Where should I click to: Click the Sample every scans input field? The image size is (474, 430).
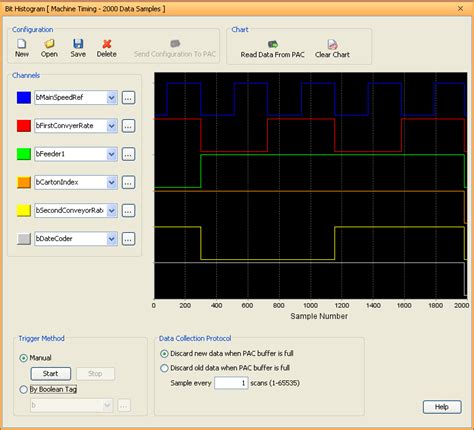click(x=231, y=383)
